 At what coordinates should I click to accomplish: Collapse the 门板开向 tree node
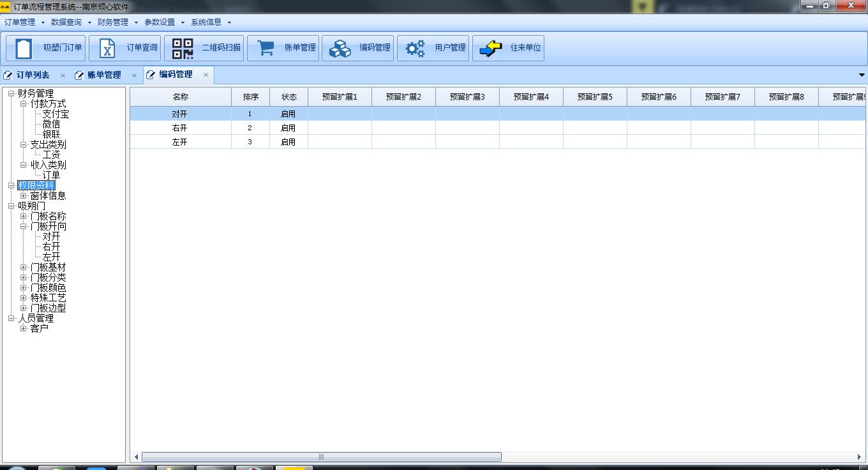pos(24,227)
